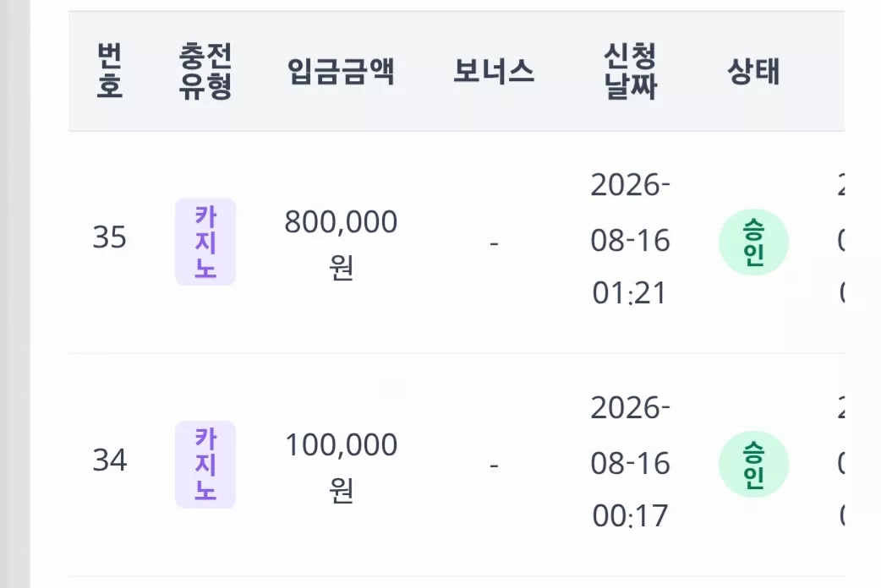Viewport: 881px width, 588px height.
Task: Select the 카지노 badge in row 35
Action: (205, 242)
